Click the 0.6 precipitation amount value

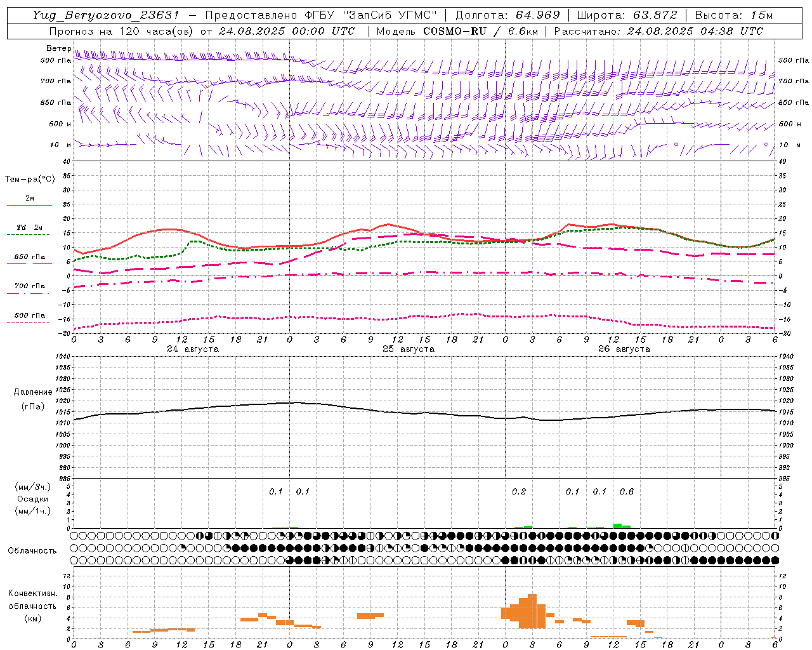(627, 492)
